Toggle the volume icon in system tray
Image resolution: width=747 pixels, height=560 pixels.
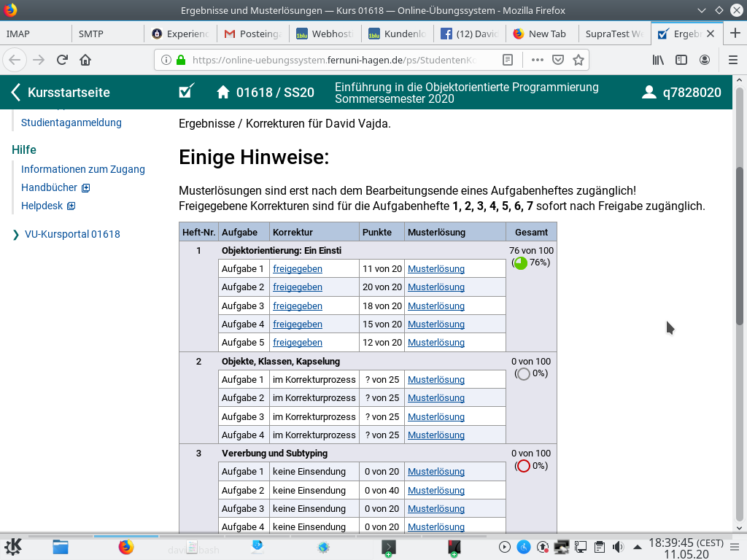click(x=618, y=547)
